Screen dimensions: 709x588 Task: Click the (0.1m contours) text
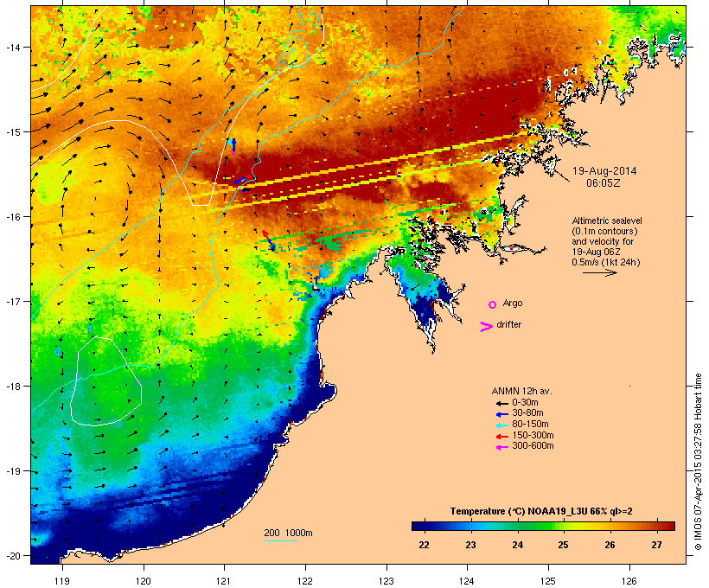[x=604, y=231]
